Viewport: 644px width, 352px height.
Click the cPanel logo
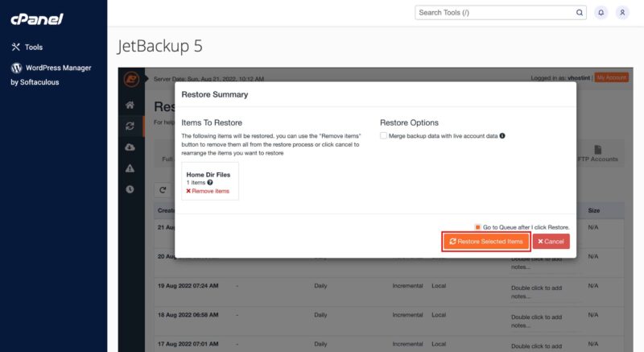[36, 19]
